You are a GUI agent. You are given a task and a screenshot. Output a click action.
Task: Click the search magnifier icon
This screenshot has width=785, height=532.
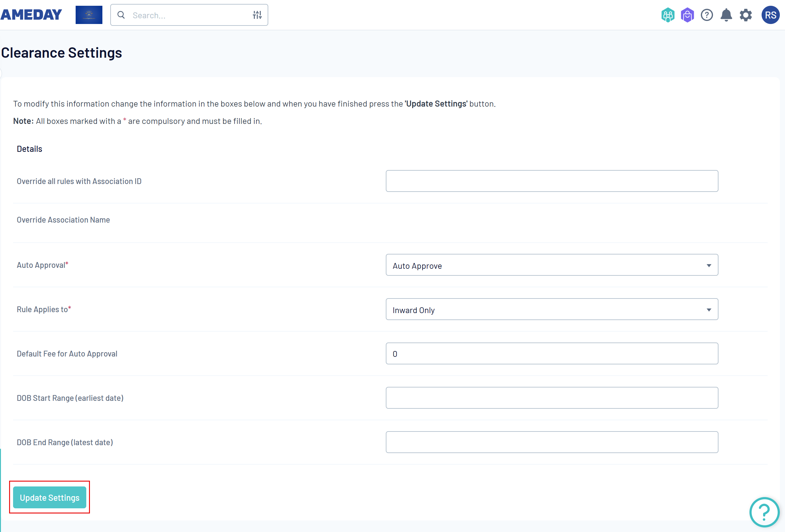pos(121,15)
